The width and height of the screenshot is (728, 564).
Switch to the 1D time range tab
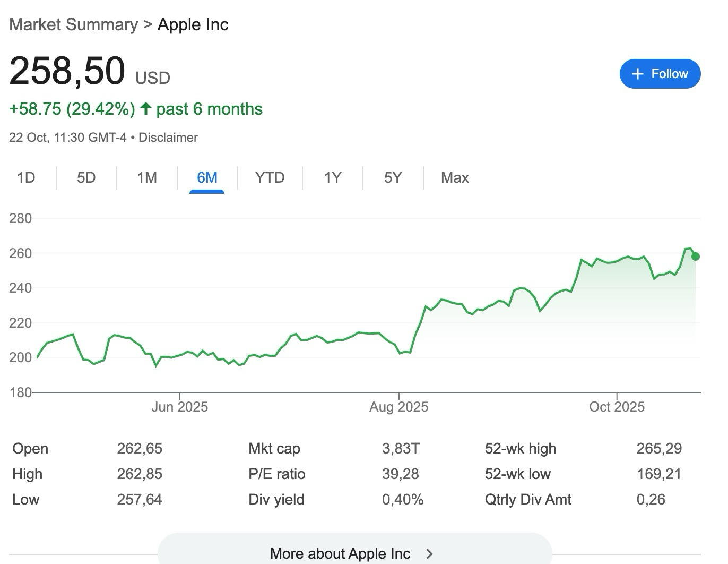point(26,177)
